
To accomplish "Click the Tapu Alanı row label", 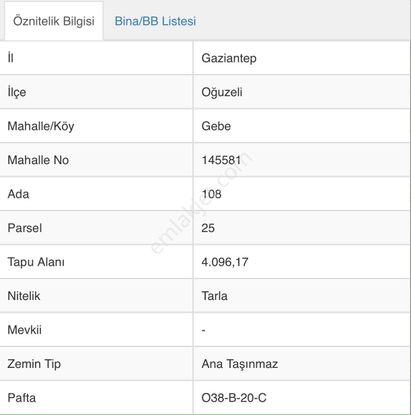I will coord(36,262).
